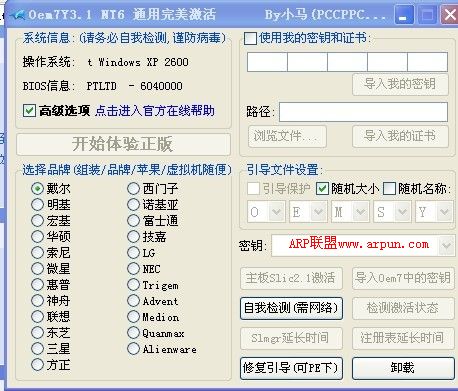458x391 pixels.
Task: Click the 检测激活状态 button
Action: pos(403,308)
